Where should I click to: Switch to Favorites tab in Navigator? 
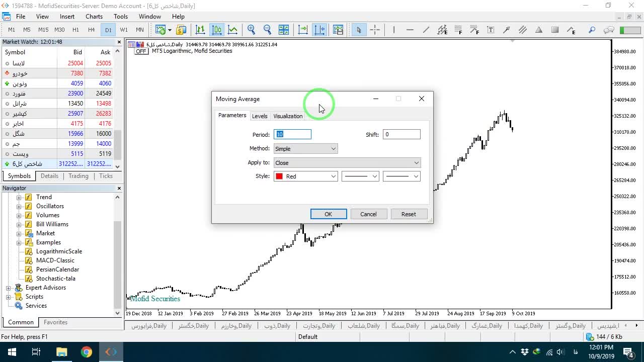pos(55,322)
